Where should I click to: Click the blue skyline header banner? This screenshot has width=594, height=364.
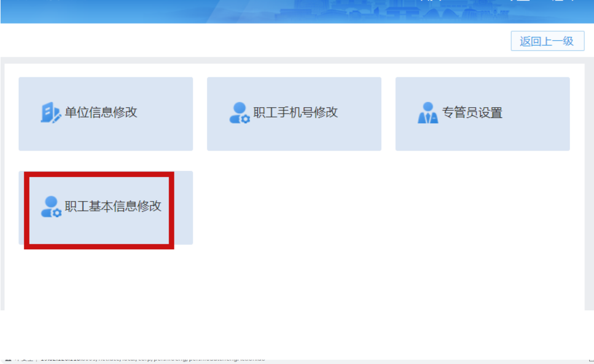tap(297, 11)
